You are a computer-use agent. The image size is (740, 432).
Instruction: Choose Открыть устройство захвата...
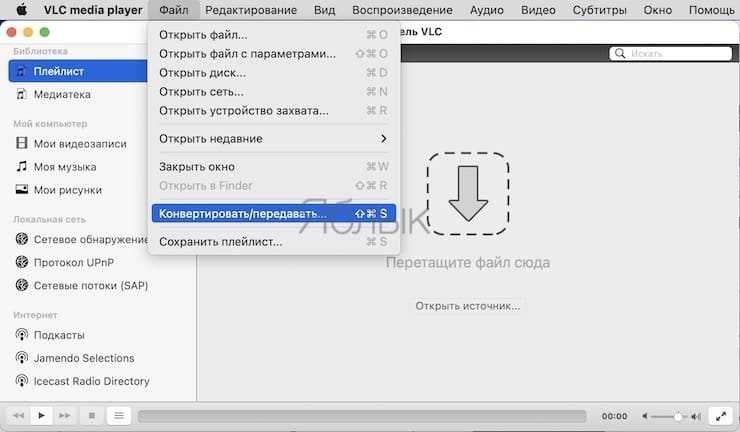[274, 110]
